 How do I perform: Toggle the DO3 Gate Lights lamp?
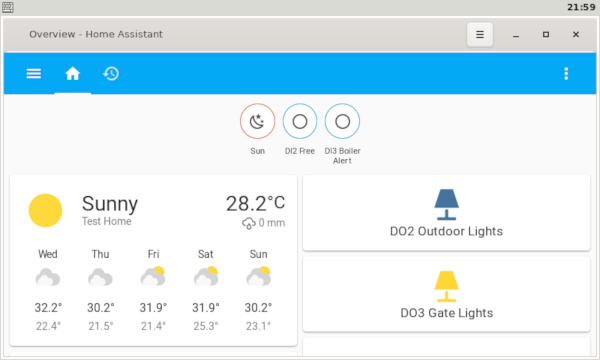[x=447, y=286]
